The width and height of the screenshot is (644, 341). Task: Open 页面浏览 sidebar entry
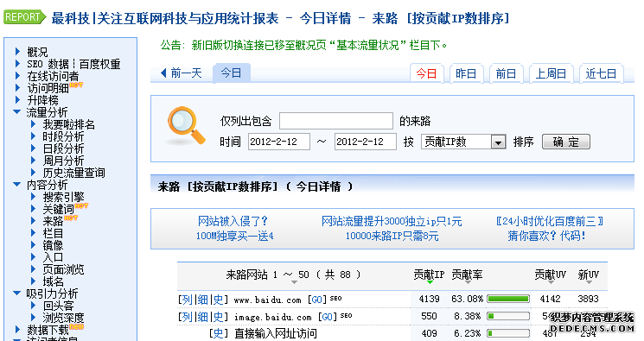63,269
